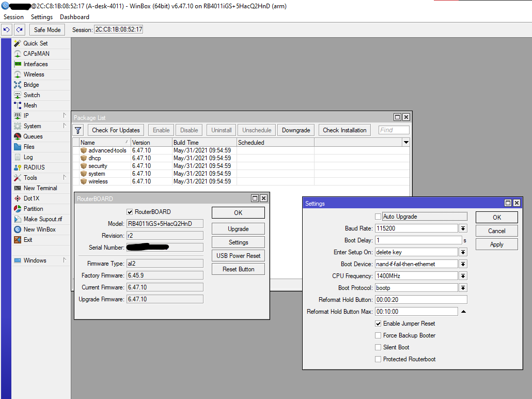532x399 pixels.
Task: Open Package List column selector dropdown
Action: (x=406, y=142)
